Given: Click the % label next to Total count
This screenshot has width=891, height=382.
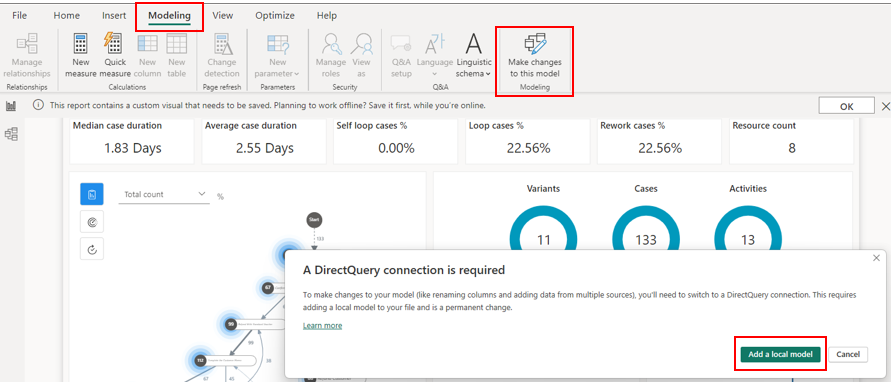Looking at the screenshot, I should (220, 197).
